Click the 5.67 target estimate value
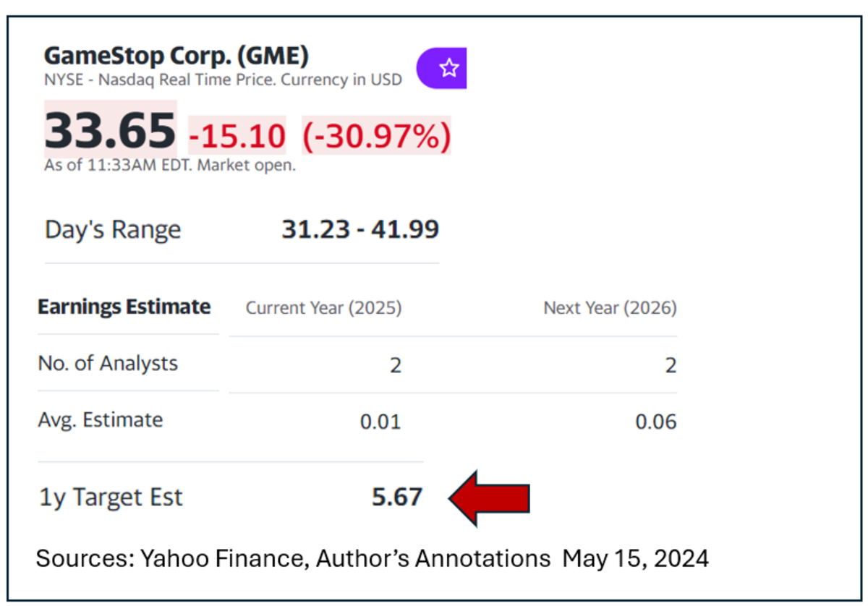868x606 pixels. pos(396,498)
